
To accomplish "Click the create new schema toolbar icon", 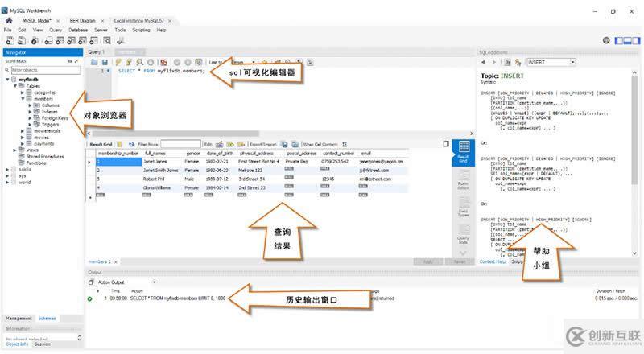I will [48, 41].
